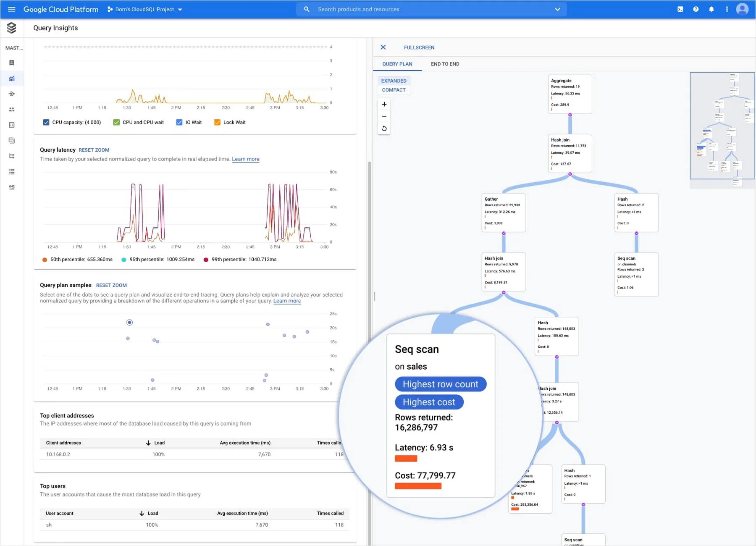The height and width of the screenshot is (546, 756).
Task: Switch to the END TO END tab
Action: click(x=445, y=64)
